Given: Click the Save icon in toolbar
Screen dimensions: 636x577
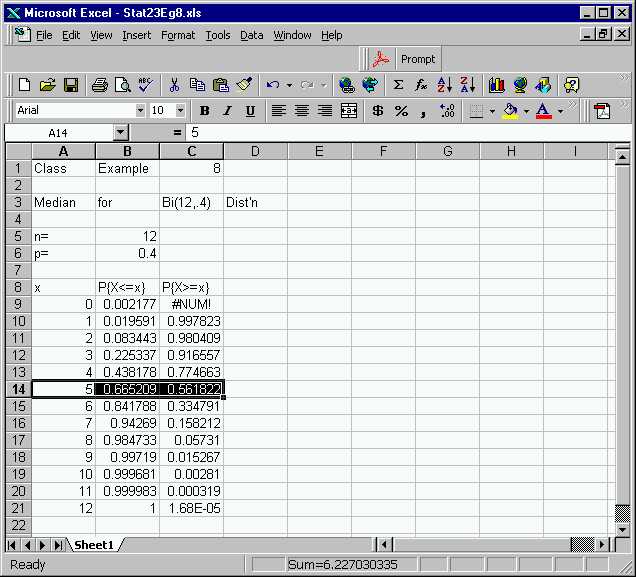Looking at the screenshot, I should click(71, 85).
